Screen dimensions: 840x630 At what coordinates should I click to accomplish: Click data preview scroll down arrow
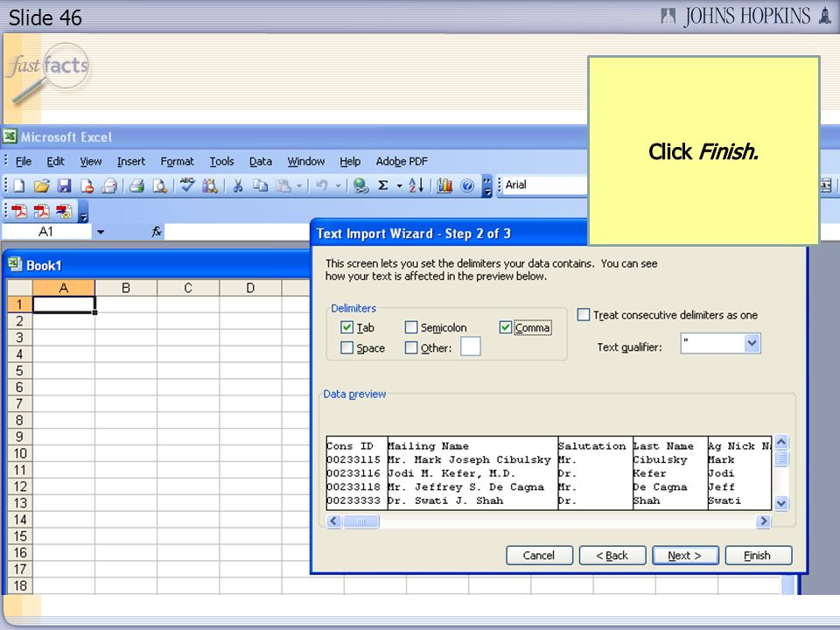781,503
